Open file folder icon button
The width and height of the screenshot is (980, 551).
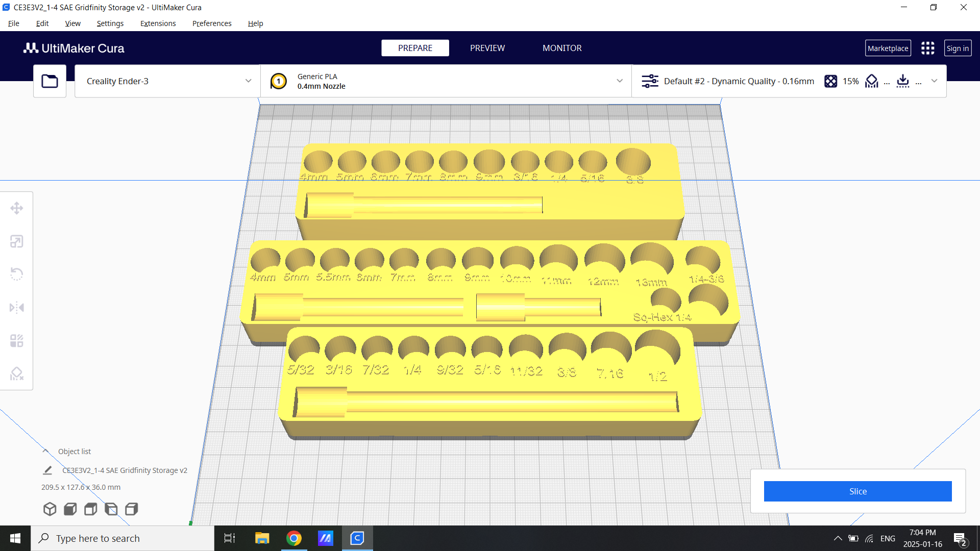click(x=50, y=81)
